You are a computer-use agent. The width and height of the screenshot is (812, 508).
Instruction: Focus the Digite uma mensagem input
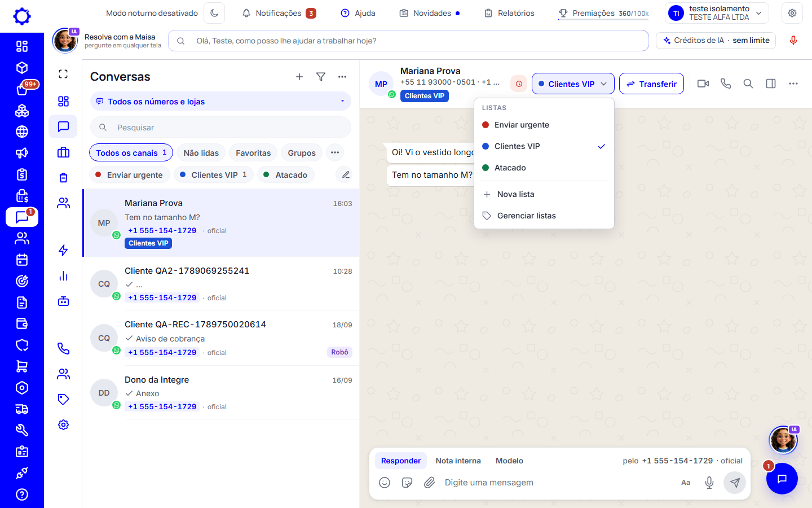[558, 483]
